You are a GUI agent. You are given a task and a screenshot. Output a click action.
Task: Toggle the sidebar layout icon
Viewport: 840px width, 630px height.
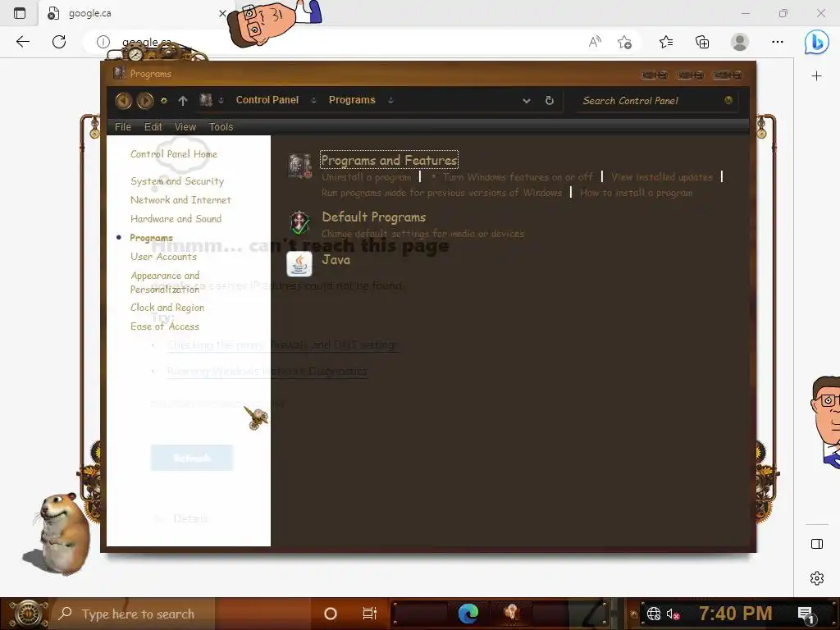coord(816,544)
